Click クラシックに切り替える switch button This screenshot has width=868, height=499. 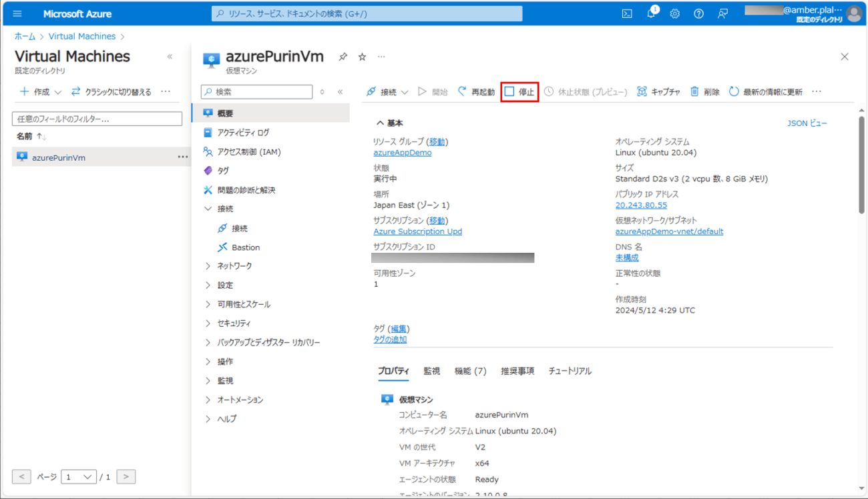(x=112, y=92)
